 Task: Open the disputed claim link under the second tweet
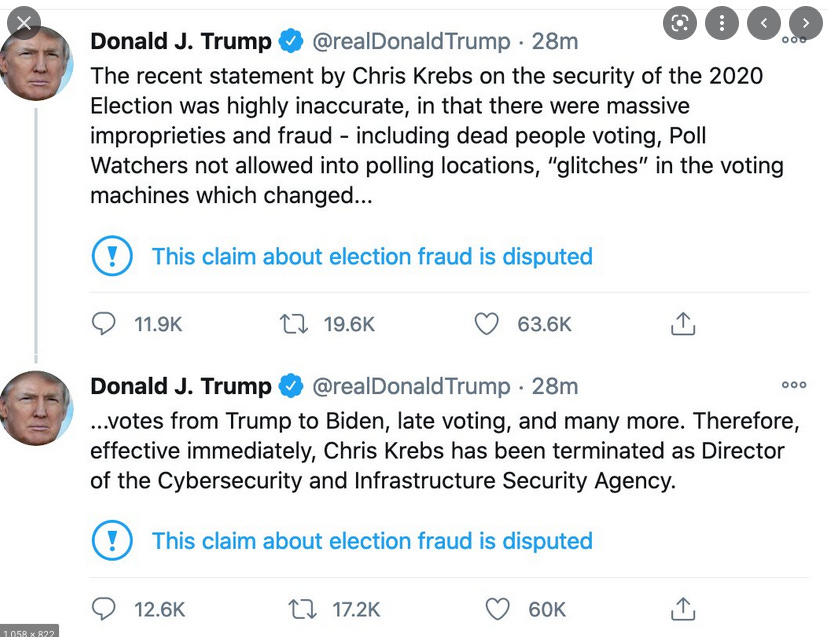click(372, 542)
